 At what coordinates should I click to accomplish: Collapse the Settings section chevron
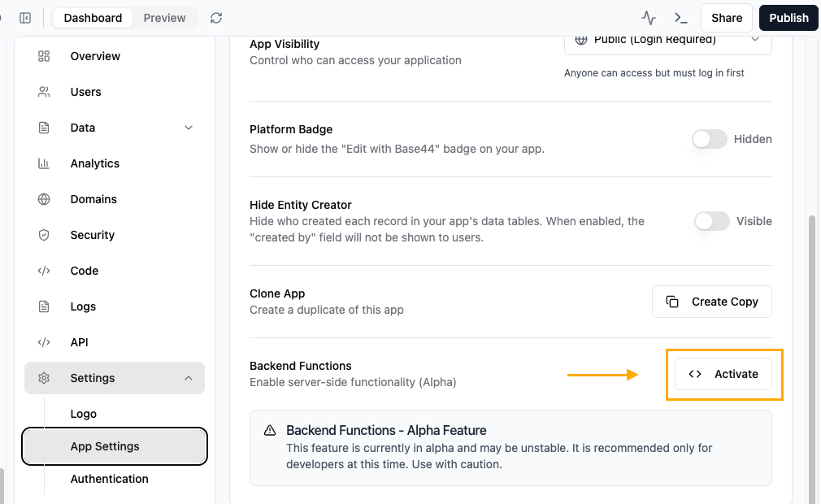[x=189, y=378]
